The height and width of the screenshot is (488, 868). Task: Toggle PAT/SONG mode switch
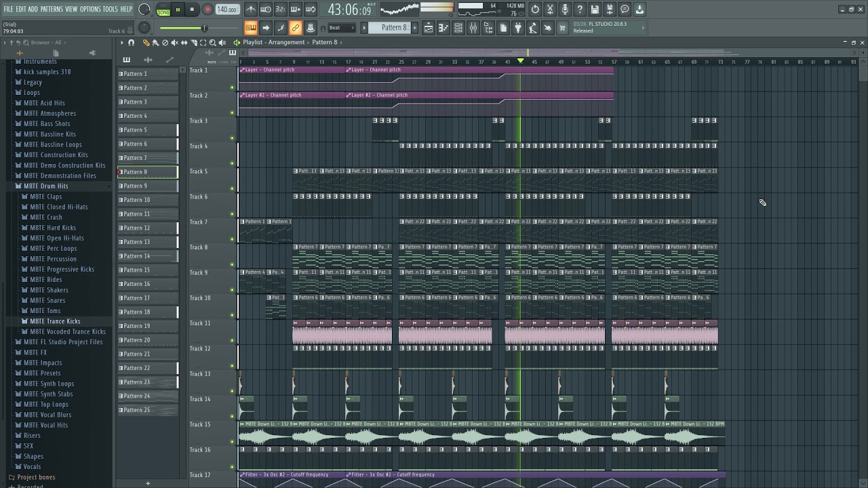[163, 9]
